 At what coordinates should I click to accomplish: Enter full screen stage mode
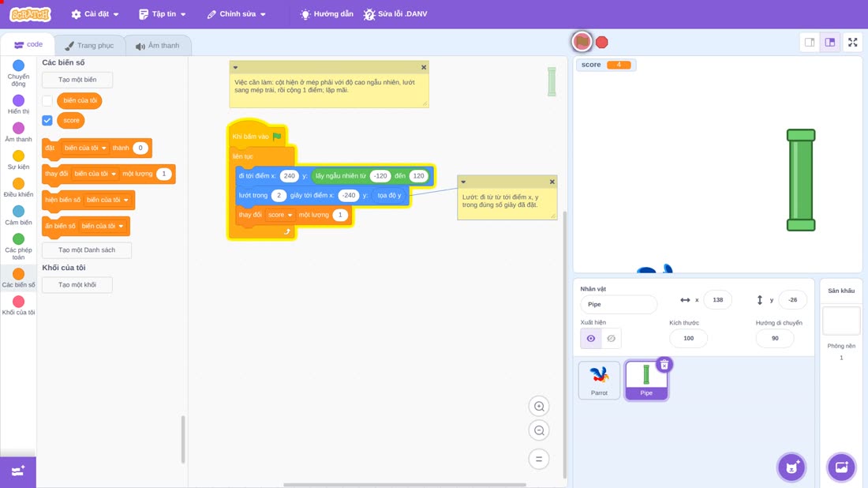point(852,42)
